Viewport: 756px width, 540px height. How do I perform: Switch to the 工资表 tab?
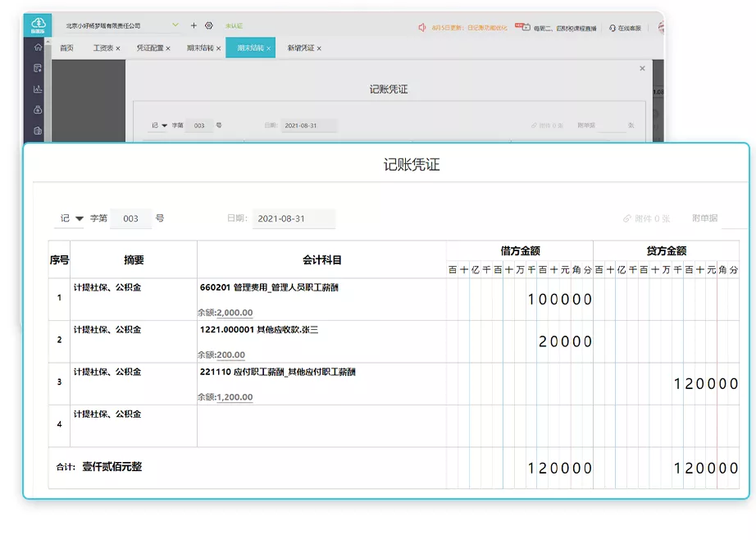pyautogui.click(x=104, y=48)
